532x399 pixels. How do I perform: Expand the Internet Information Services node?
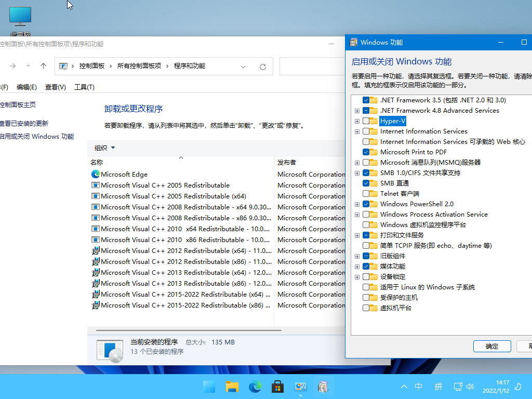[x=357, y=131]
